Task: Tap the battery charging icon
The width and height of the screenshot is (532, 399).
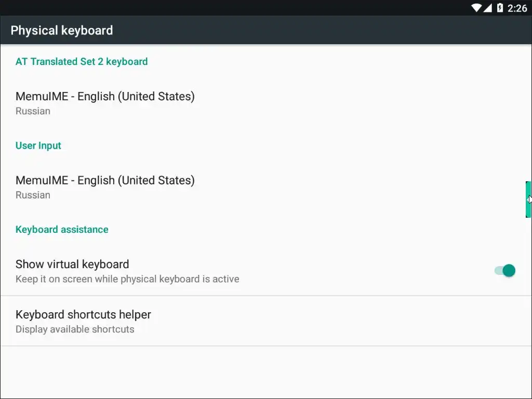Action: pyautogui.click(x=500, y=8)
